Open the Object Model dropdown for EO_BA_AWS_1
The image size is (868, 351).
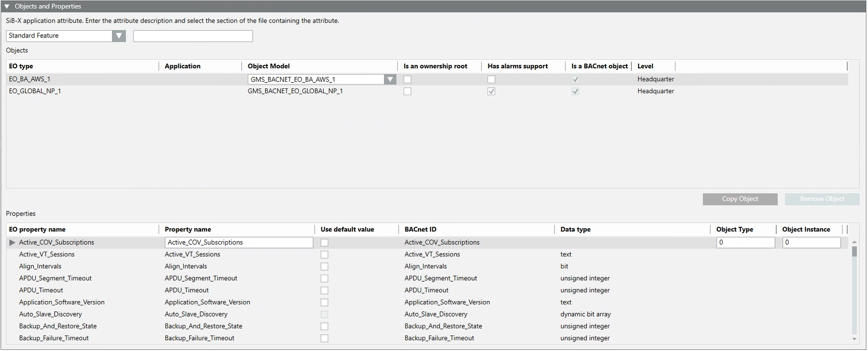tap(390, 79)
